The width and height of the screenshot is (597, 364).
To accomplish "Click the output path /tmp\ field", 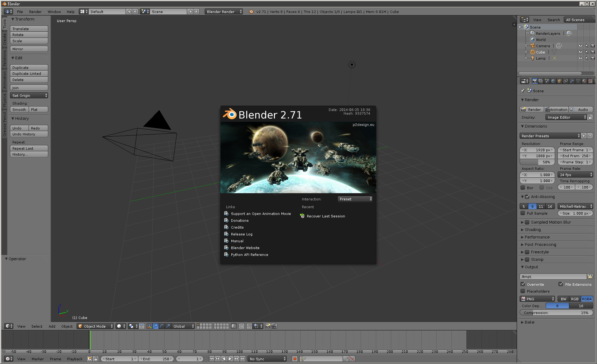I will coord(553,276).
